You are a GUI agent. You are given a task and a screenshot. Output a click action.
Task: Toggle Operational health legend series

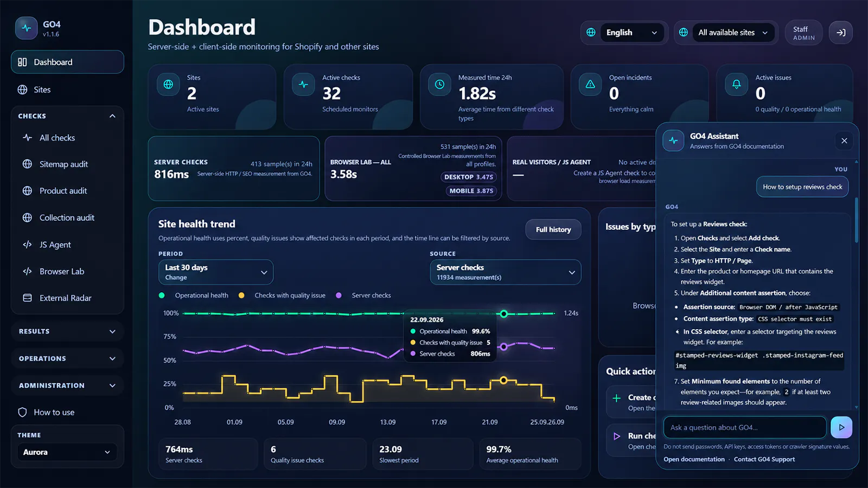point(194,296)
